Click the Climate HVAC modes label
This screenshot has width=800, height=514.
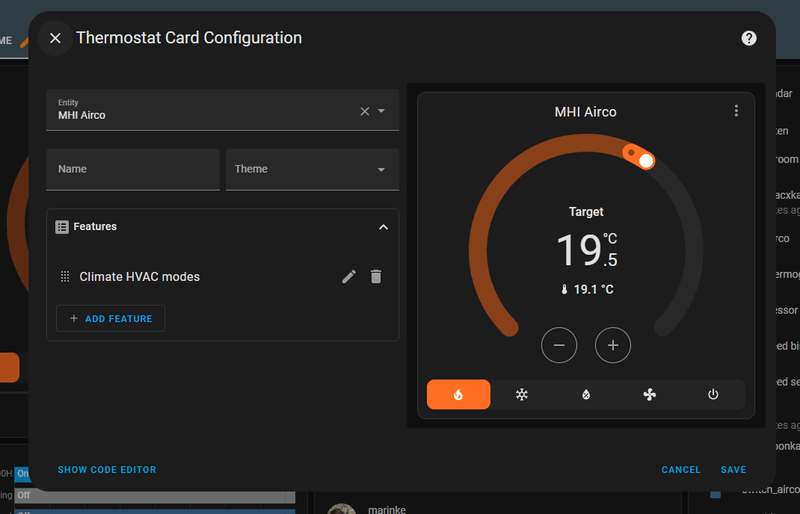tap(139, 277)
